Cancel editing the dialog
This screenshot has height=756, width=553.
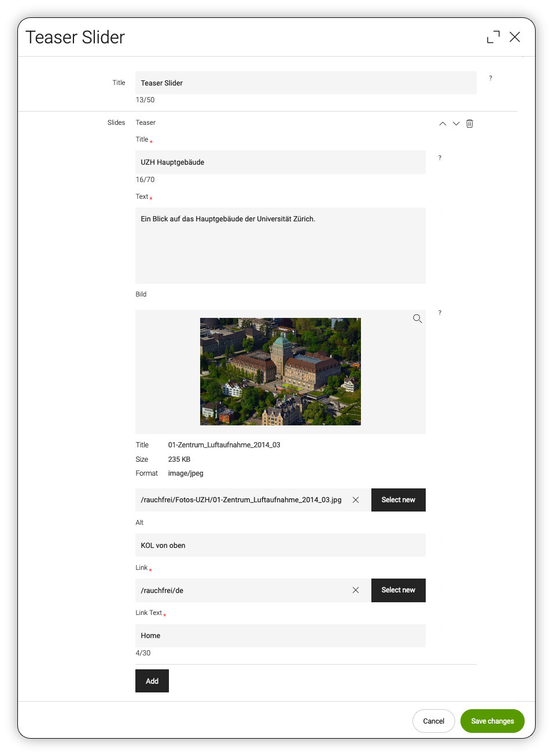pos(433,721)
